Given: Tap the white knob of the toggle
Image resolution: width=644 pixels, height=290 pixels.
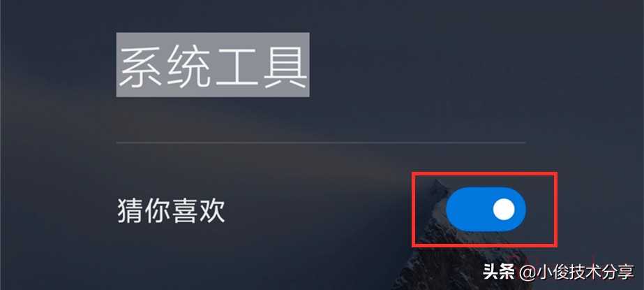Looking at the screenshot, I should (x=504, y=210).
